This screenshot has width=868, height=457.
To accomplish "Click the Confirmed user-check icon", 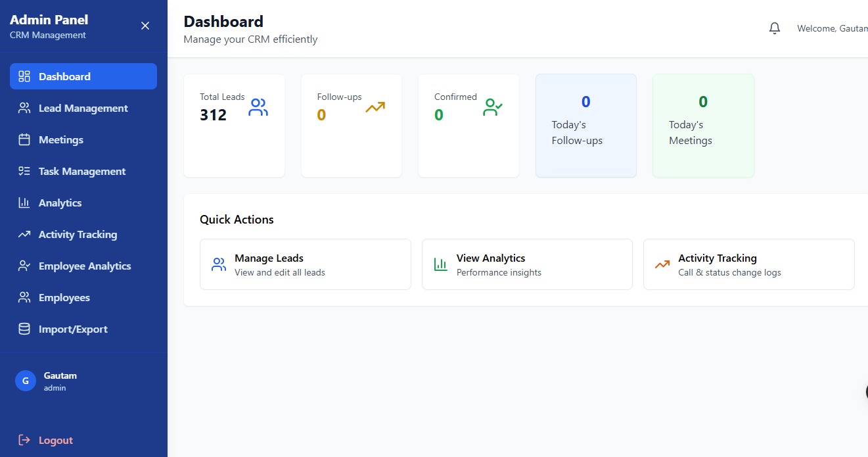I will [x=492, y=107].
